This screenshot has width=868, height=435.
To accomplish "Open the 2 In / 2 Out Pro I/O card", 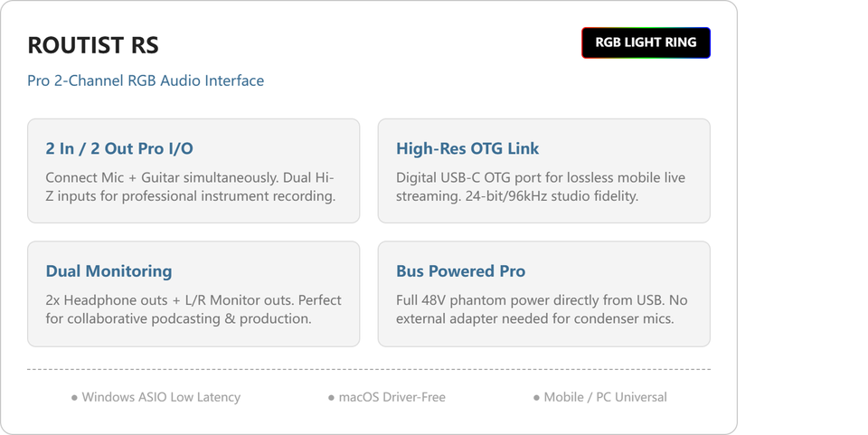I will [x=193, y=171].
